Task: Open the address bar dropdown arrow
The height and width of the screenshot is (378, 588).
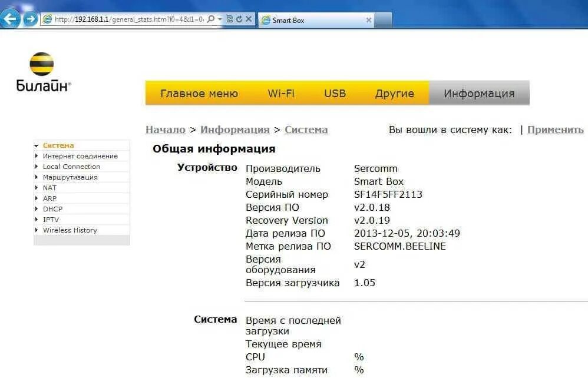Action: pyautogui.click(x=220, y=19)
